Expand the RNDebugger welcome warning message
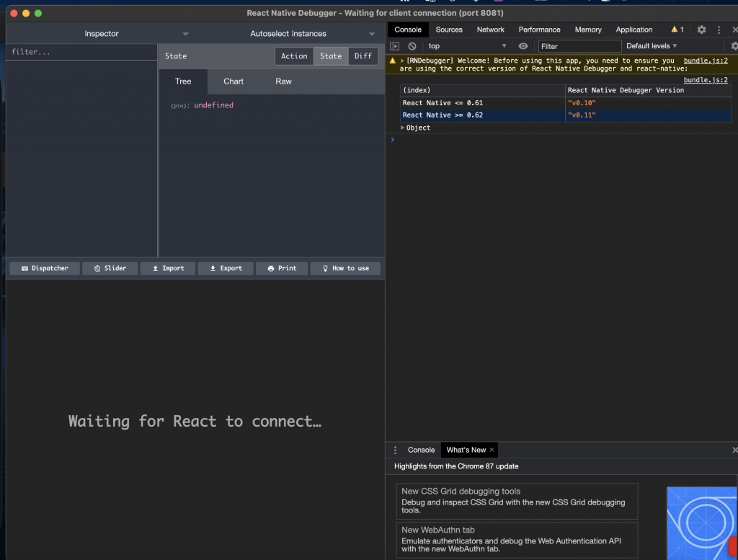Screen dimensions: 738x560 point(402,61)
